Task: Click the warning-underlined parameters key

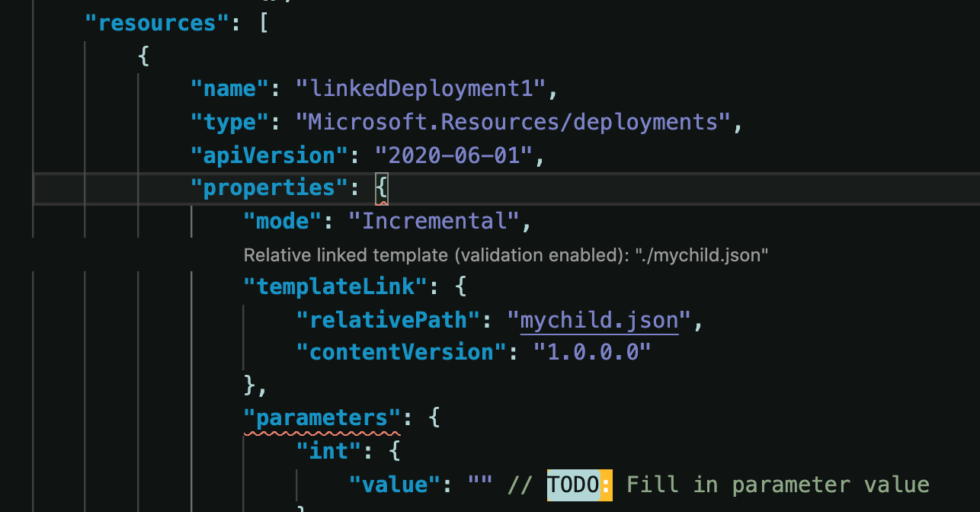Action: click(320, 417)
